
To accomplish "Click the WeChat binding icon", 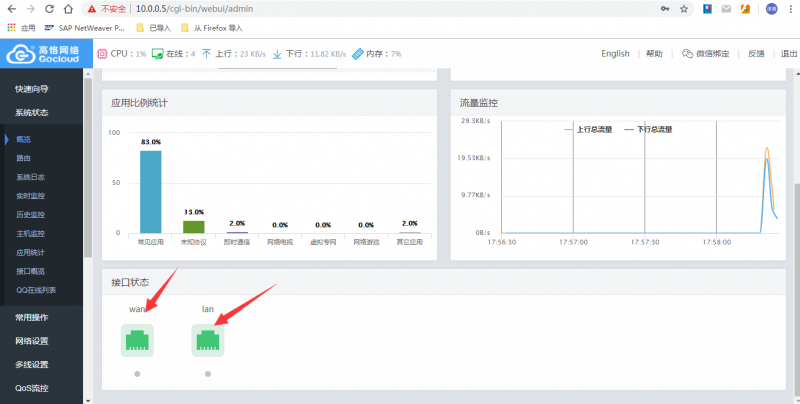I will pyautogui.click(x=687, y=54).
